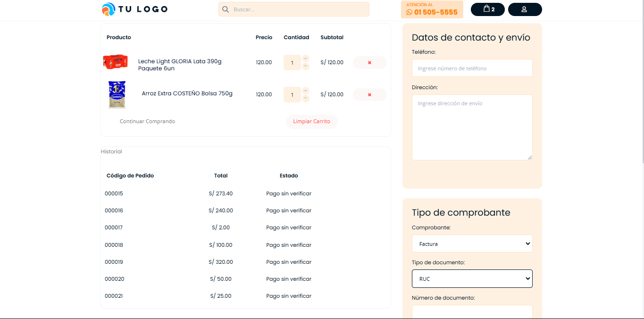This screenshot has height=319, width=644.
Task: Open the Comprobante dropdown showing Factura
Action: (x=472, y=244)
